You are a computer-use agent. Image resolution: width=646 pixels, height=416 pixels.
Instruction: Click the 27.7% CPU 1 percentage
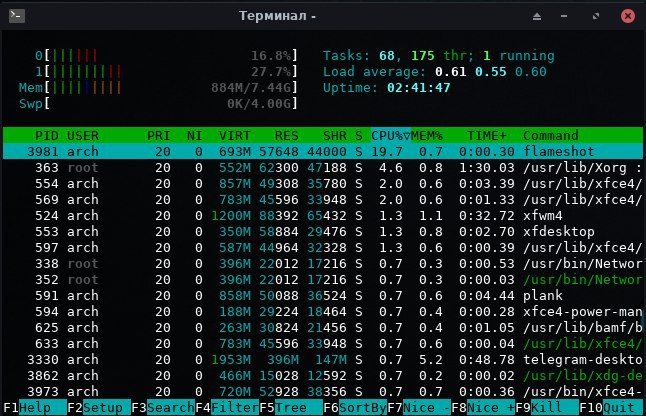[x=271, y=72]
